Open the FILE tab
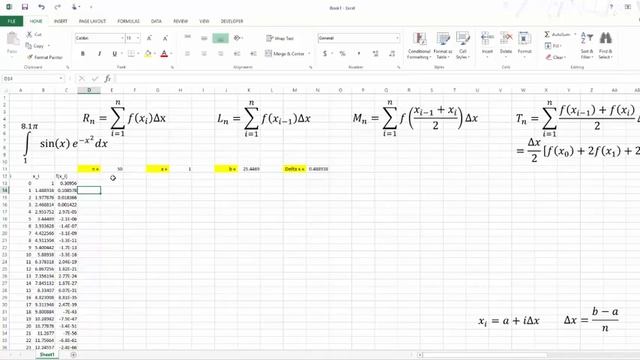 pos(11,21)
